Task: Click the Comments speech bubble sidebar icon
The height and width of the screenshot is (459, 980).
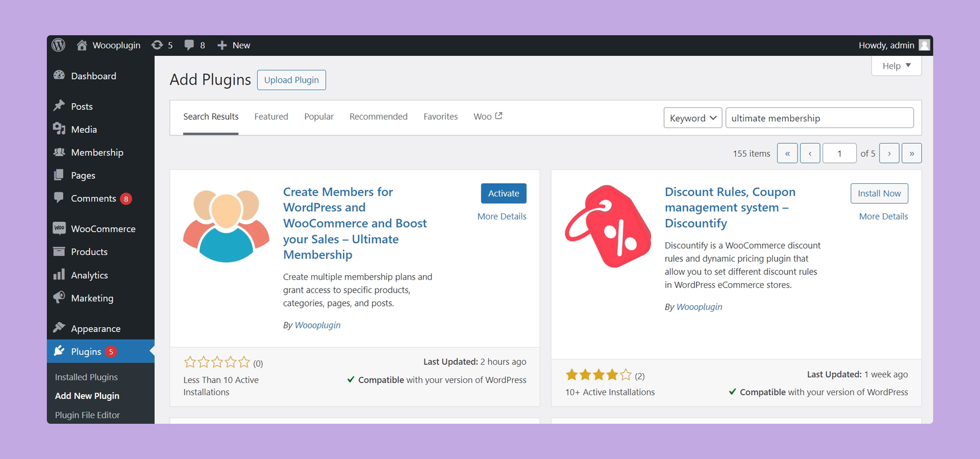Action: 59,197
